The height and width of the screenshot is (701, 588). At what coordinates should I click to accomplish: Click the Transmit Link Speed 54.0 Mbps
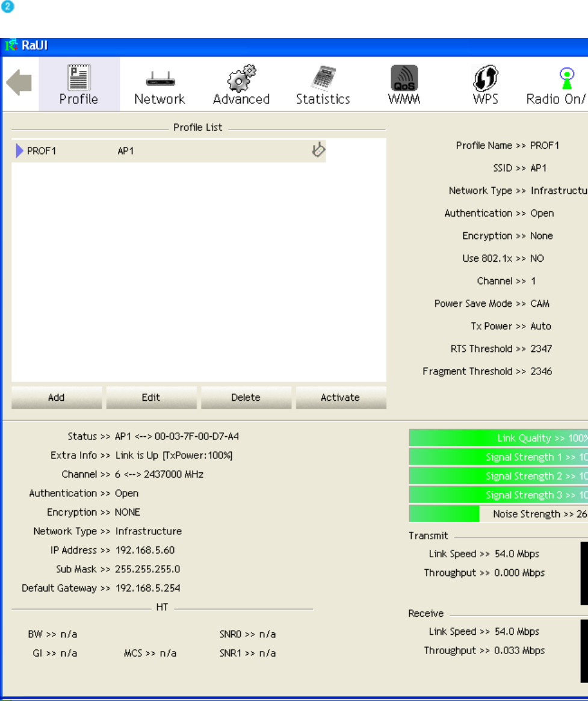[517, 554]
